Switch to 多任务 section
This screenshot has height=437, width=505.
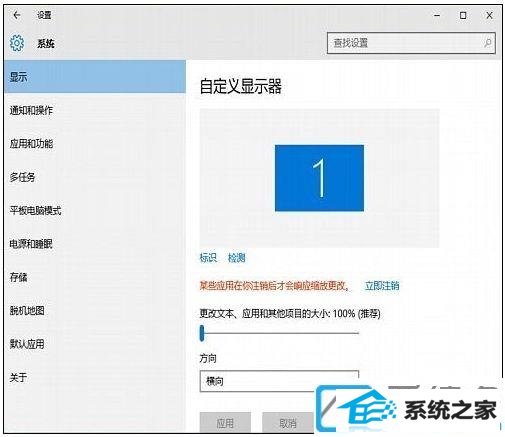pyautogui.click(x=95, y=177)
